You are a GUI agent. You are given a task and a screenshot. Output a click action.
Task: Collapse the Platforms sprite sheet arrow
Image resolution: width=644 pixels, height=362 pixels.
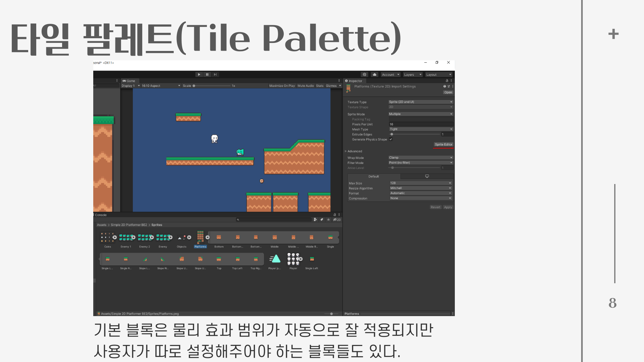(x=208, y=237)
